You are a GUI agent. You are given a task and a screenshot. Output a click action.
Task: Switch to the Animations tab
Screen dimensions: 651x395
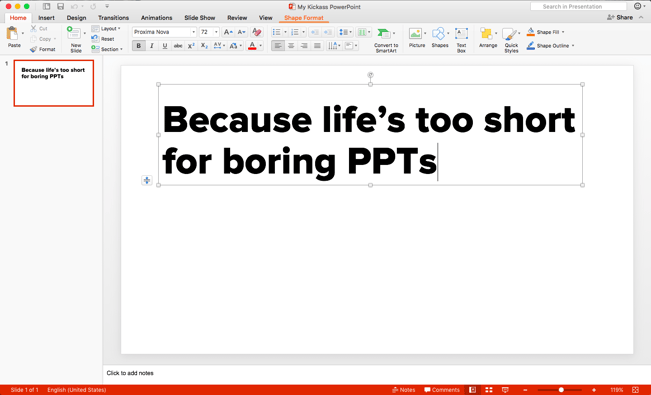[156, 18]
